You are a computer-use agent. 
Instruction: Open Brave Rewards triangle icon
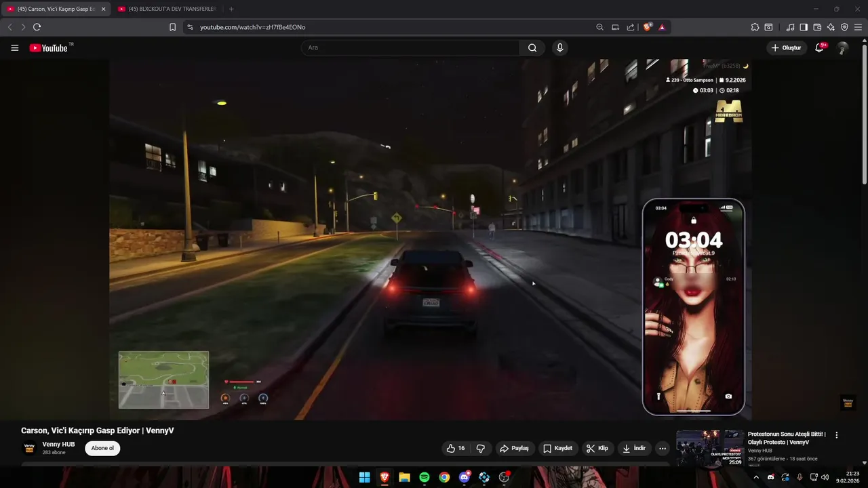[x=662, y=27]
